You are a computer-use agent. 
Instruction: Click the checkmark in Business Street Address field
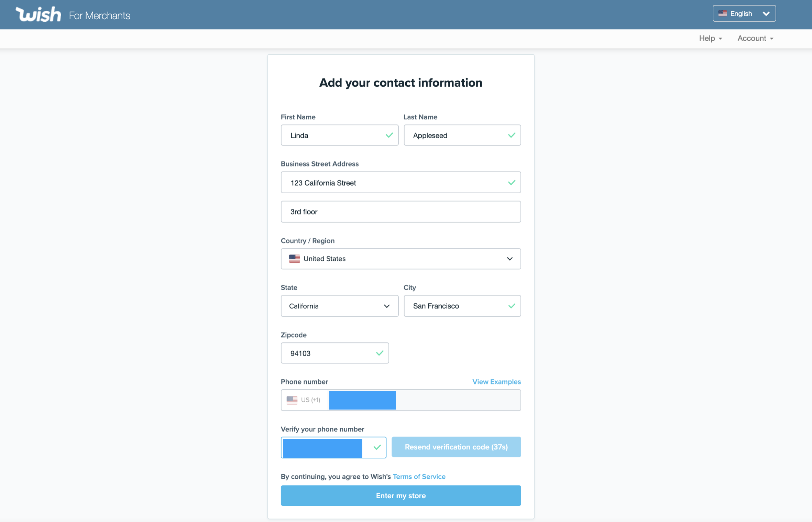pyautogui.click(x=512, y=183)
